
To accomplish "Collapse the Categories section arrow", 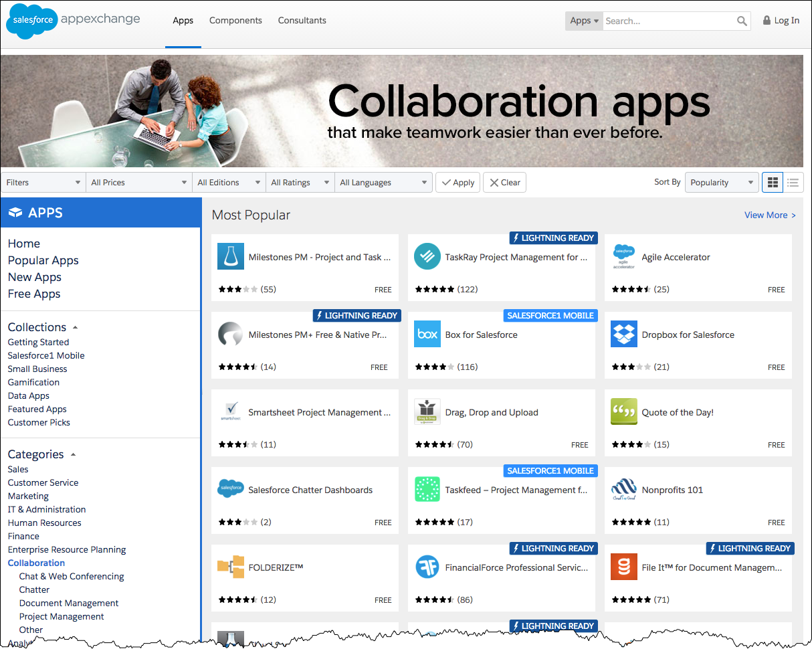I will coord(73,454).
